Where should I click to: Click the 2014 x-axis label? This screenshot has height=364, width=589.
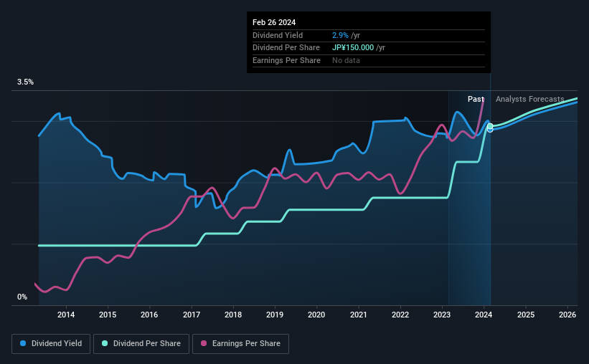coord(66,315)
